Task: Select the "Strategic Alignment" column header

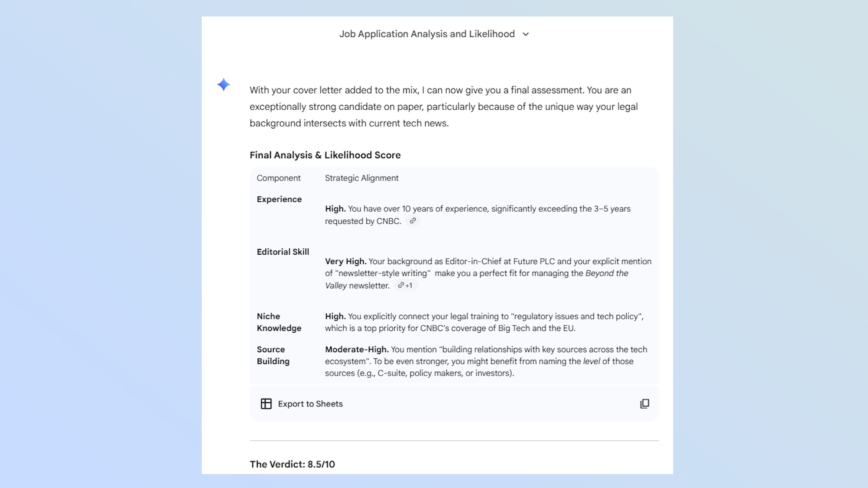Action: pyautogui.click(x=361, y=178)
